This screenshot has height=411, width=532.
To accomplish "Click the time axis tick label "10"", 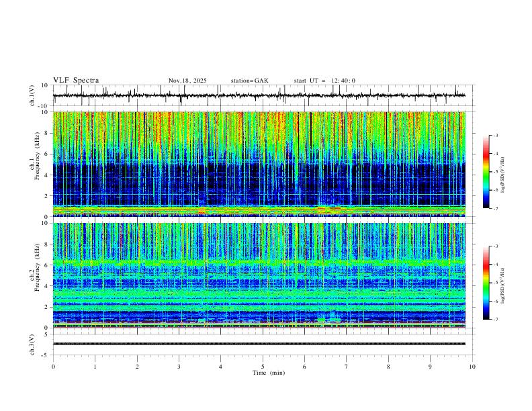I will coord(472,367).
